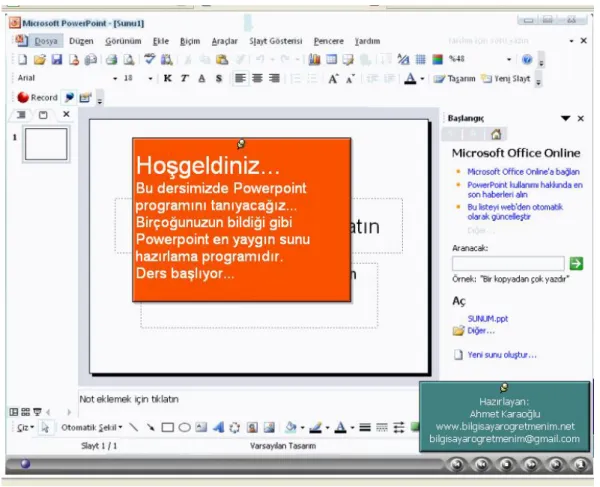Open the SUNUM.ppt recent file link
Viewport: 600px width, 487px height.
pos(488,319)
